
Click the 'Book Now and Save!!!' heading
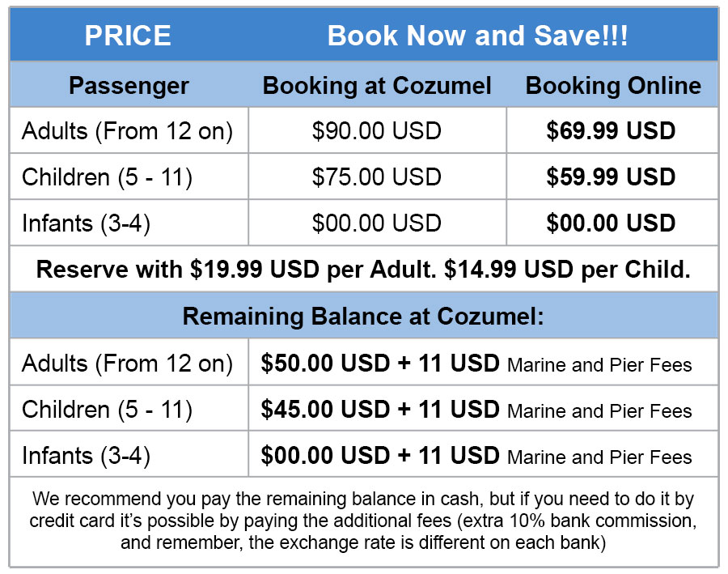pyautogui.click(x=477, y=36)
